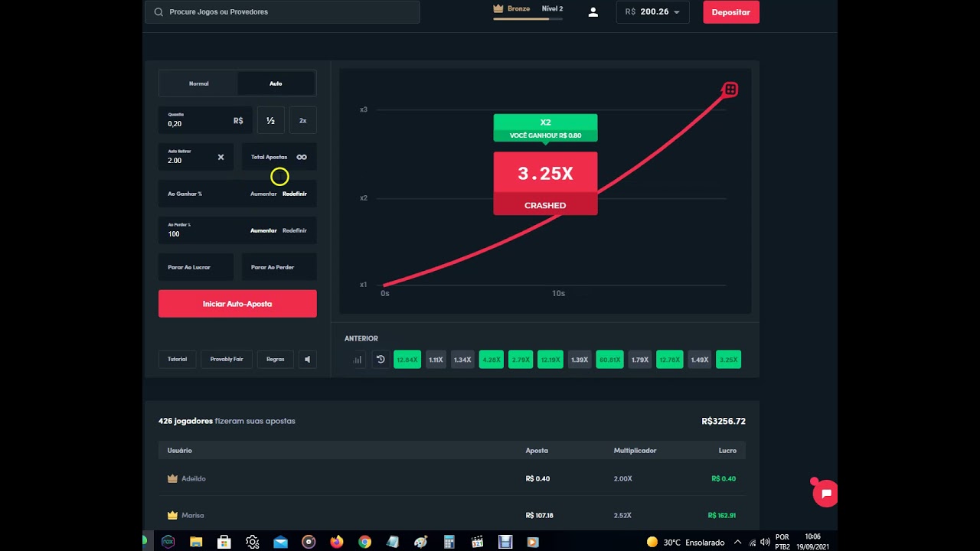Screen dimensions: 980x551
Task: Click the weather 30°C widget
Action: coord(686,542)
